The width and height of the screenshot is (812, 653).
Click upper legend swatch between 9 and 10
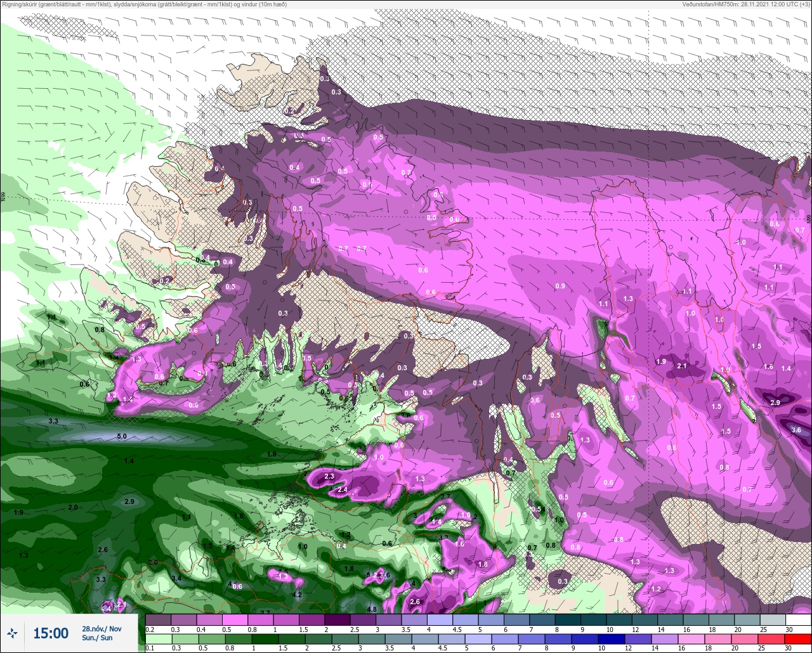[x=594, y=619]
